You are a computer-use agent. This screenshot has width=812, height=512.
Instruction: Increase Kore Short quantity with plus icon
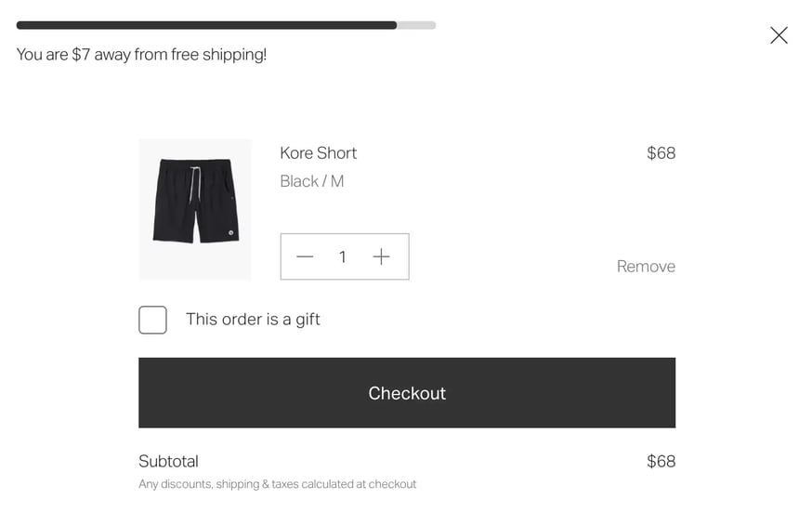[x=381, y=257]
